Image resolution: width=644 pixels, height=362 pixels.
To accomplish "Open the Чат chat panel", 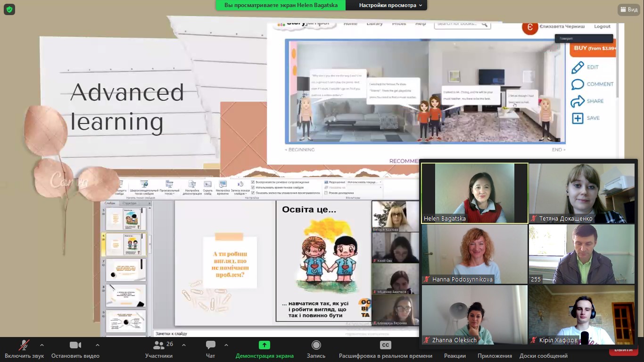I will coord(210,346).
